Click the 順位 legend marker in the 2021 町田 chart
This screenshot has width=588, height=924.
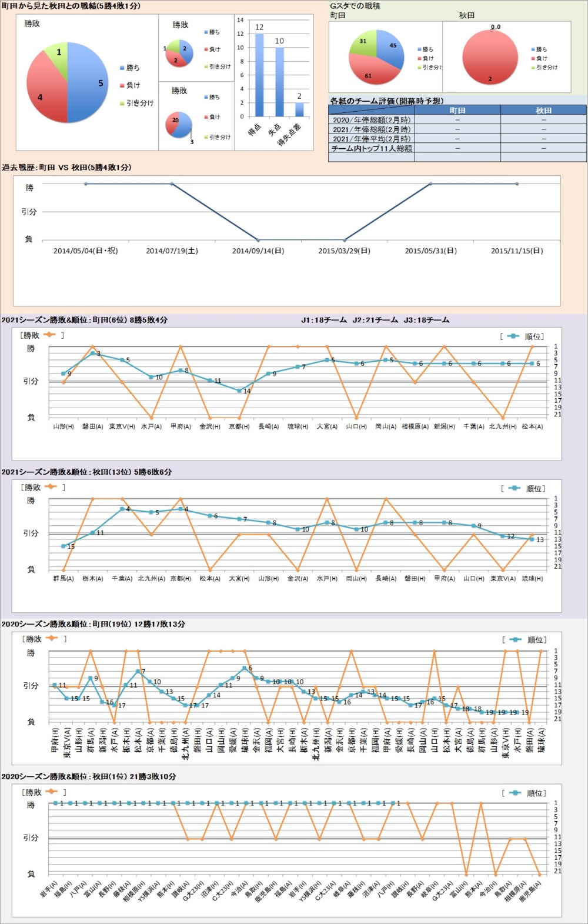tap(513, 336)
